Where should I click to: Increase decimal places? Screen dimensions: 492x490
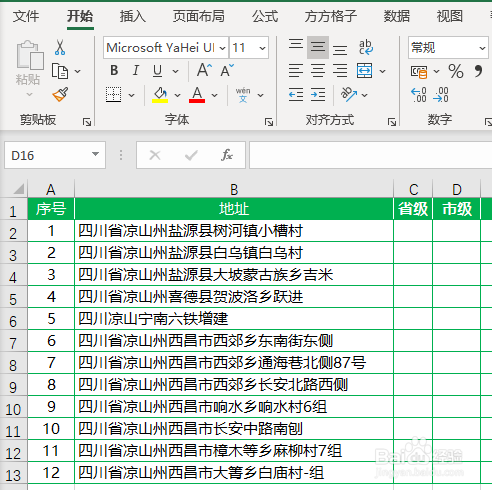[418, 95]
